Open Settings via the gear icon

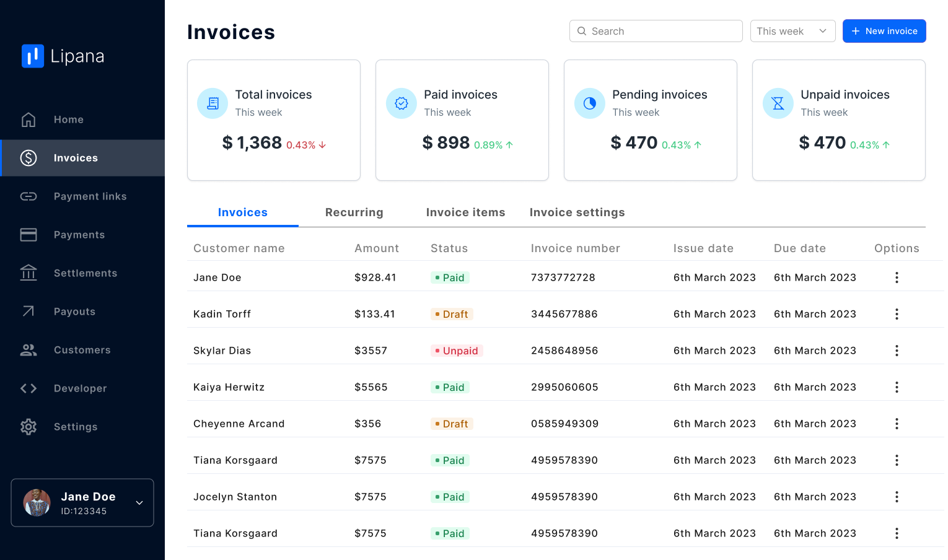pyautogui.click(x=29, y=427)
